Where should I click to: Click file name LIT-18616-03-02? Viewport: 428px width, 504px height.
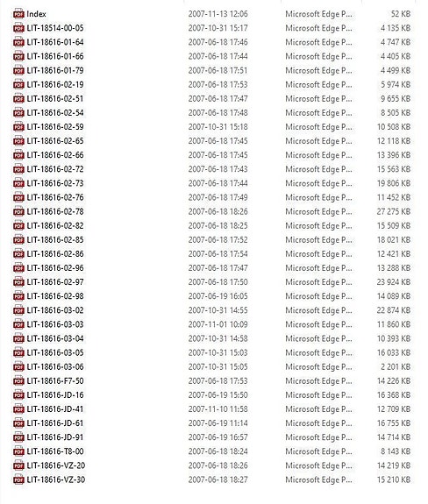click(55, 310)
